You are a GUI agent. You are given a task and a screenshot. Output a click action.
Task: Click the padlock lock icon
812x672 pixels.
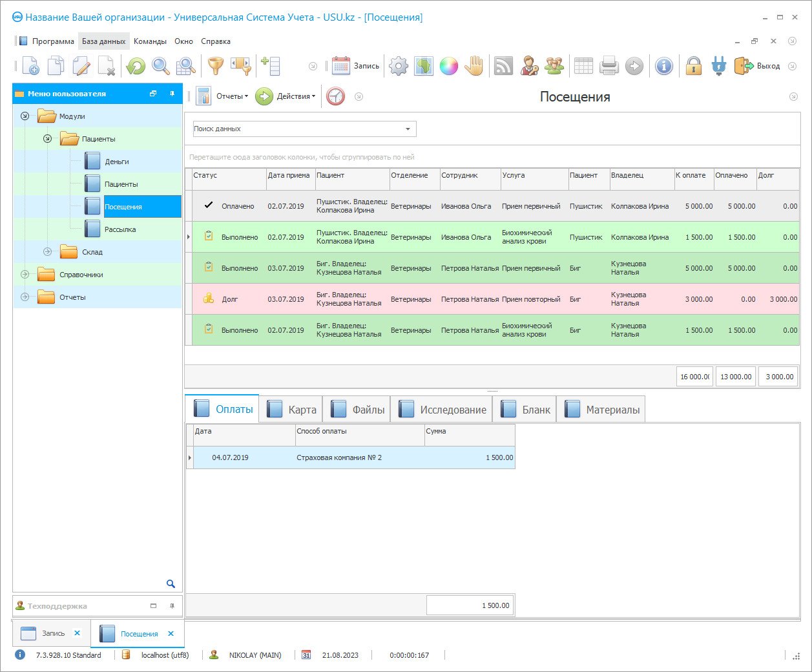click(x=693, y=66)
